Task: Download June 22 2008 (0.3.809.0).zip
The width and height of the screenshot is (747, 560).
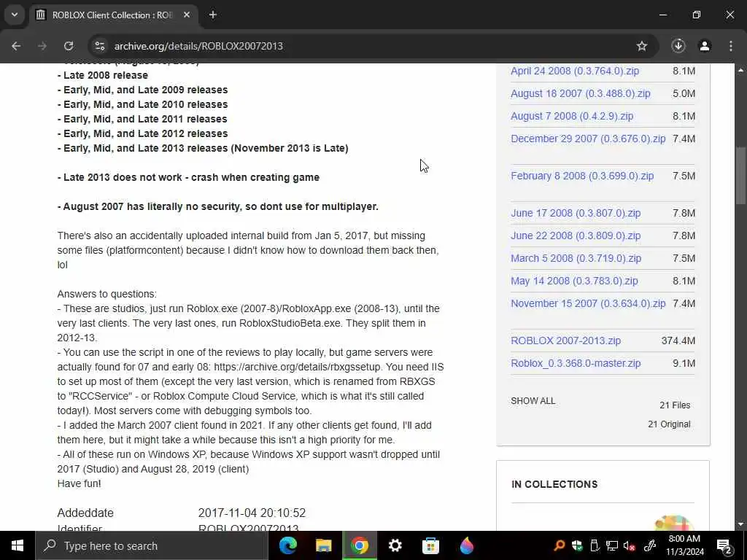Action: [576, 236]
